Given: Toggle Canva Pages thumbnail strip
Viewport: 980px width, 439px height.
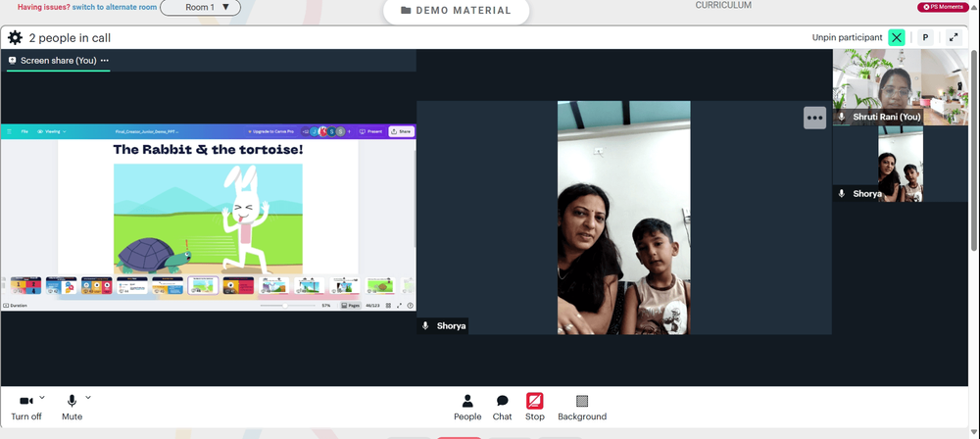Looking at the screenshot, I should tap(351, 305).
